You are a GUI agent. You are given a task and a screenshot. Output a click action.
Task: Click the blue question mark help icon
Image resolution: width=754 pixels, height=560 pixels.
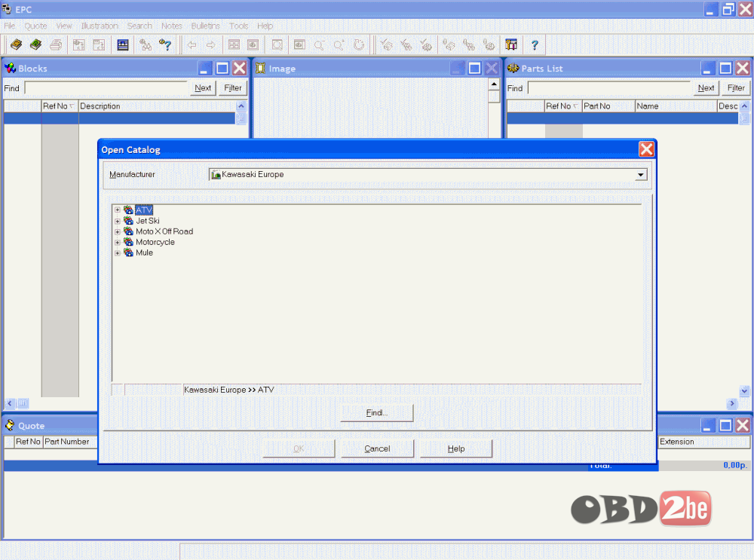tap(535, 44)
